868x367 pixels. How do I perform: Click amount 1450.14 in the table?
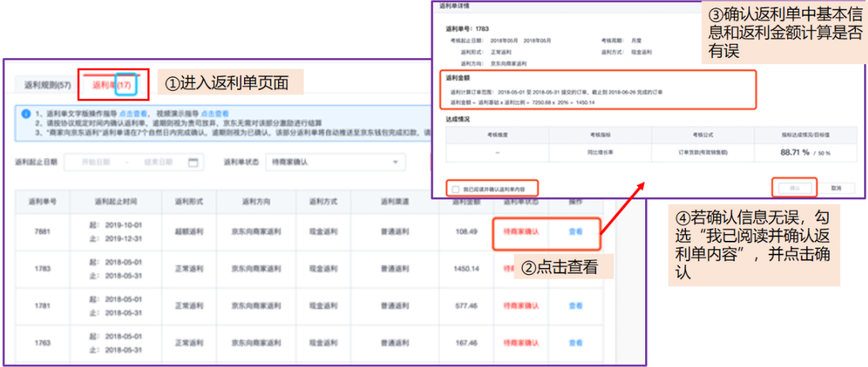(x=465, y=269)
